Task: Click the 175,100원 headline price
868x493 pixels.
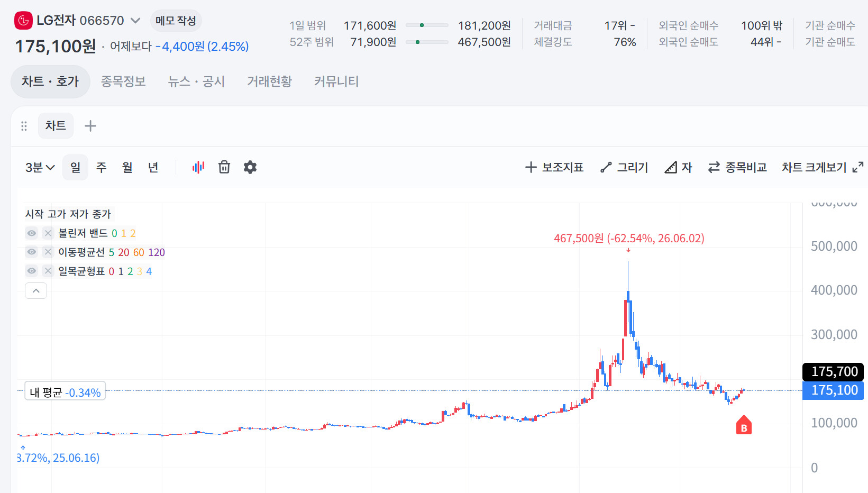Action: coord(56,47)
